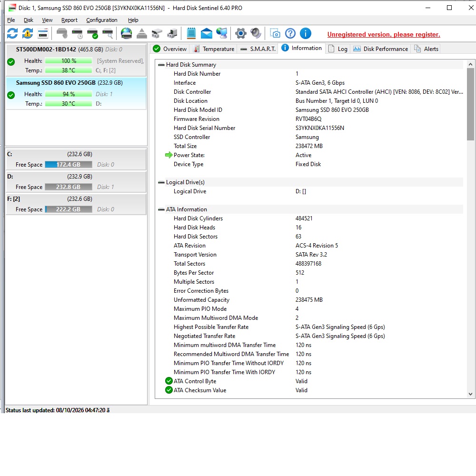Click the 'Unregistered version, please register.' link
Image resolution: width=476 pixels, height=476 pixels.
pos(383,35)
